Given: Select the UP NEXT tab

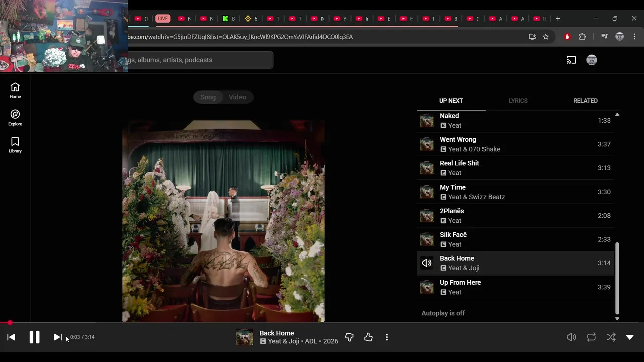Looking at the screenshot, I should [x=451, y=101].
